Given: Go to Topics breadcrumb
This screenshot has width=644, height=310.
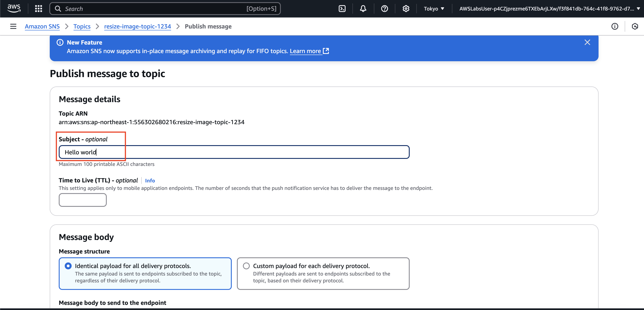Looking at the screenshot, I should [x=82, y=27].
